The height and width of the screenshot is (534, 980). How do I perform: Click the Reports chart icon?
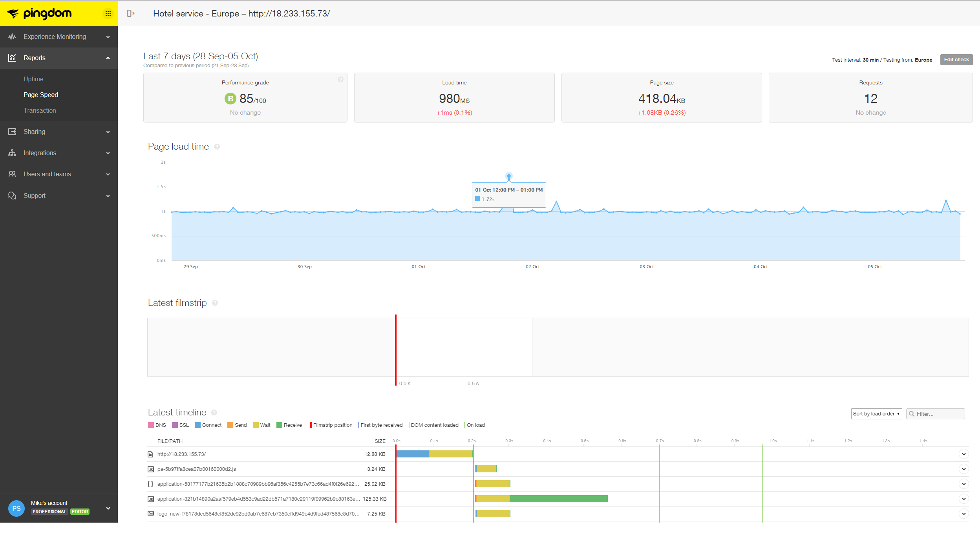click(12, 58)
